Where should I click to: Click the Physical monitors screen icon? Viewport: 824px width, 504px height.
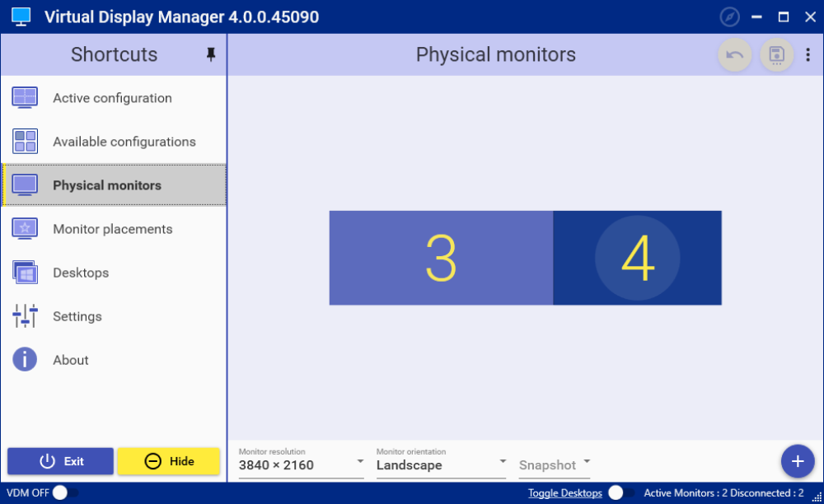click(25, 184)
